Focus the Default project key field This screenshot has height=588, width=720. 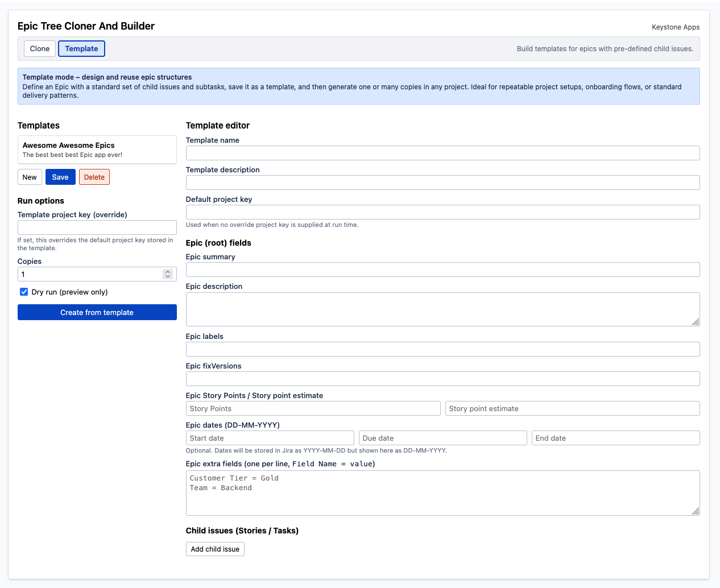coord(443,212)
